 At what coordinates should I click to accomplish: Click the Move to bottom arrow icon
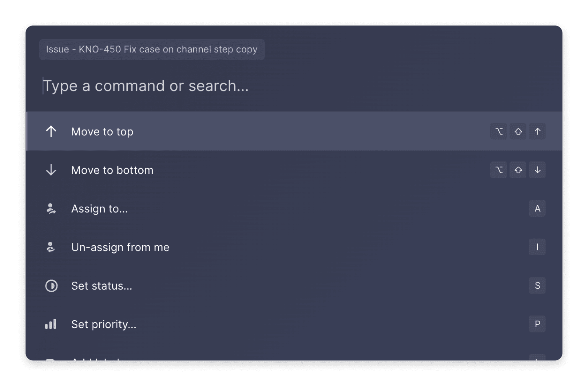point(51,170)
